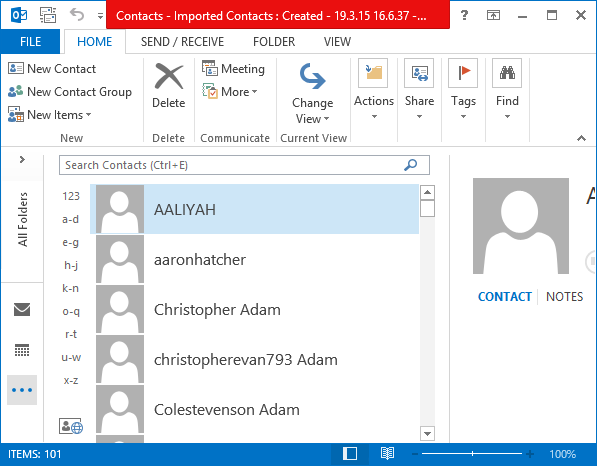Schedule a Meeting with the contact
Screen dimensions: 597x466
233,69
